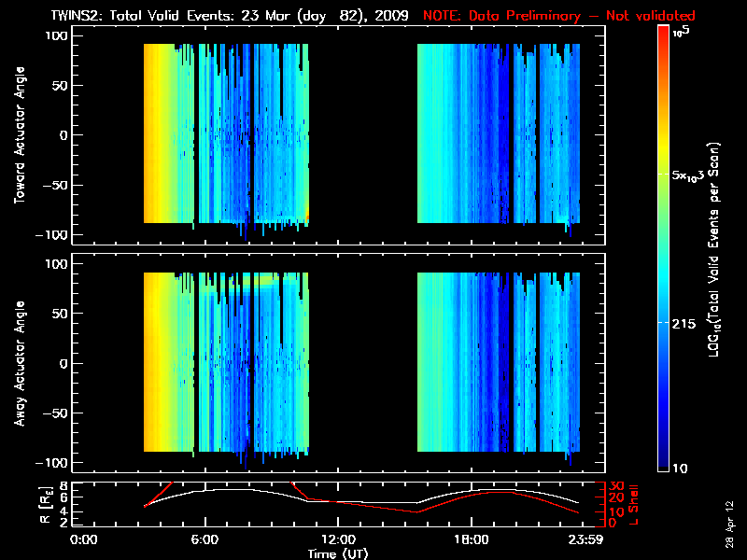Click the "0:00" time tick label
The width and height of the screenshot is (747, 560).
[x=84, y=539]
